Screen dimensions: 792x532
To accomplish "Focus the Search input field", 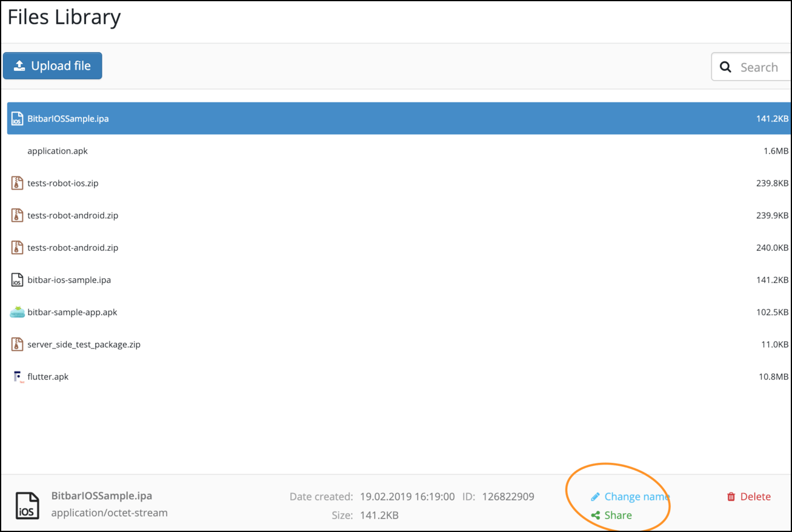I will coord(764,67).
